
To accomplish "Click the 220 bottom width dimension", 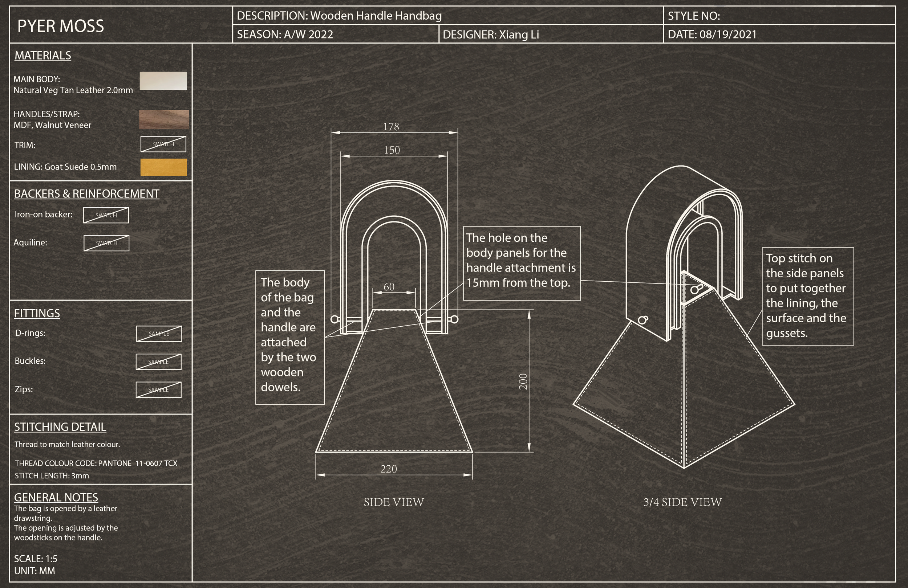I will click(388, 469).
